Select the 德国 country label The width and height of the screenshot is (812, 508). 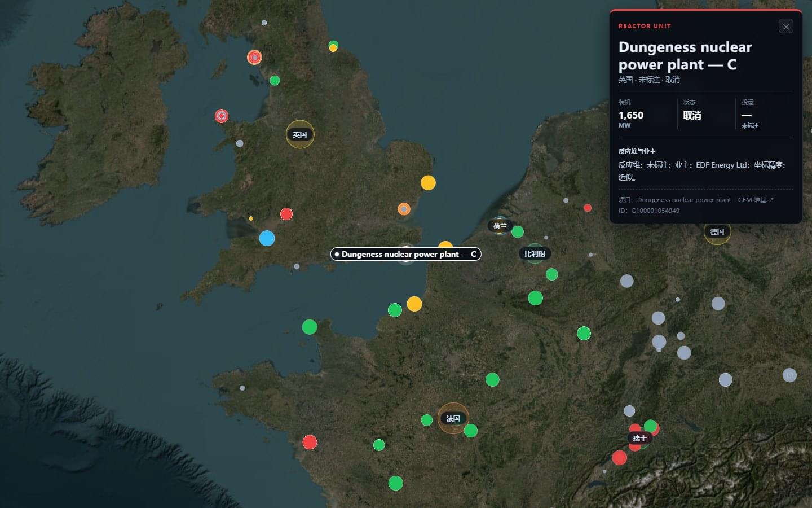point(717,231)
